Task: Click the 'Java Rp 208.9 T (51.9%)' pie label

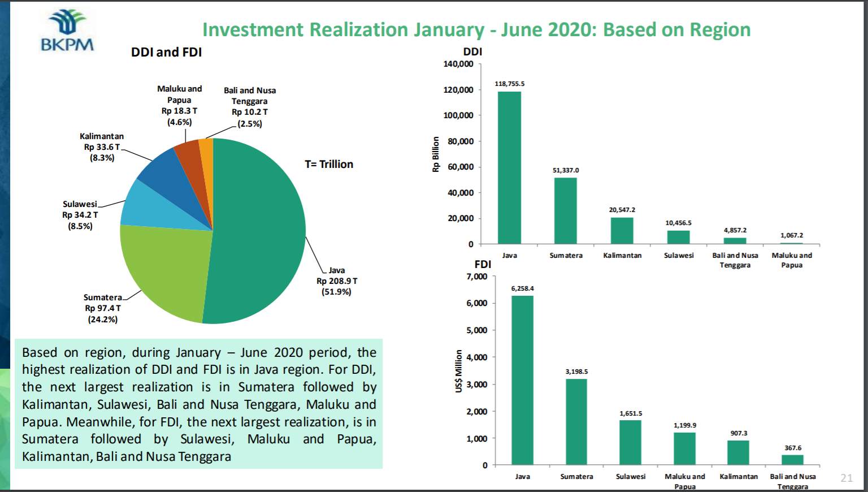Action: coord(337,281)
